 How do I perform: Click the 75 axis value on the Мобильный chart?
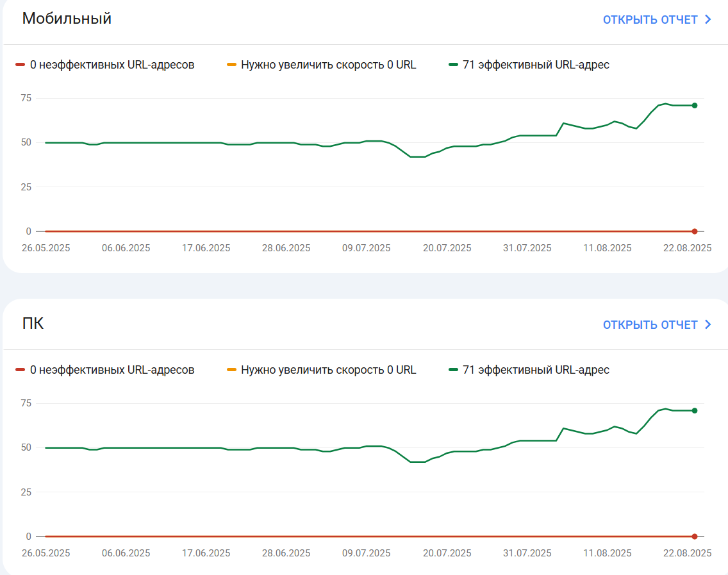(x=26, y=98)
